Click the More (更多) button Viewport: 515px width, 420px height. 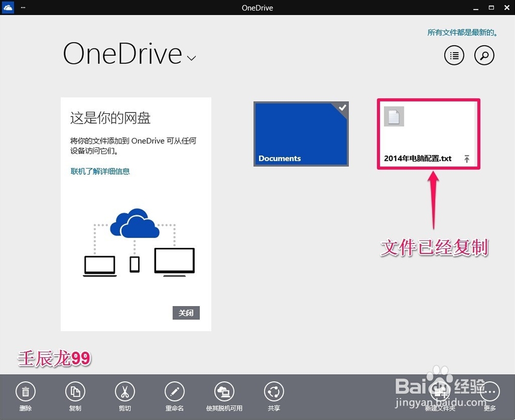pos(489,392)
